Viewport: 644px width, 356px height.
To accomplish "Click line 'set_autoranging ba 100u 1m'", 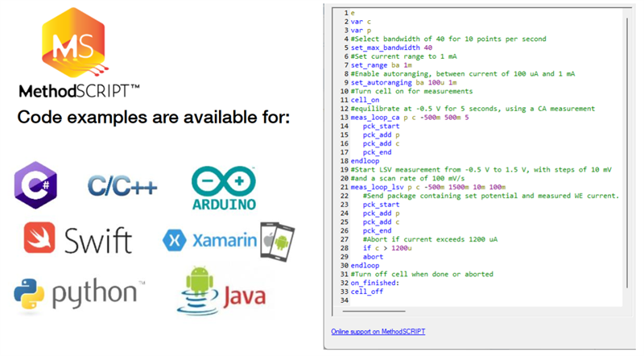I will click(403, 82).
